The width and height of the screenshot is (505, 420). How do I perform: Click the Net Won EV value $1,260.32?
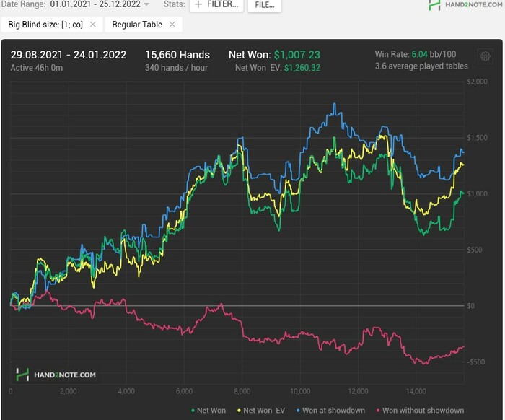(x=302, y=68)
